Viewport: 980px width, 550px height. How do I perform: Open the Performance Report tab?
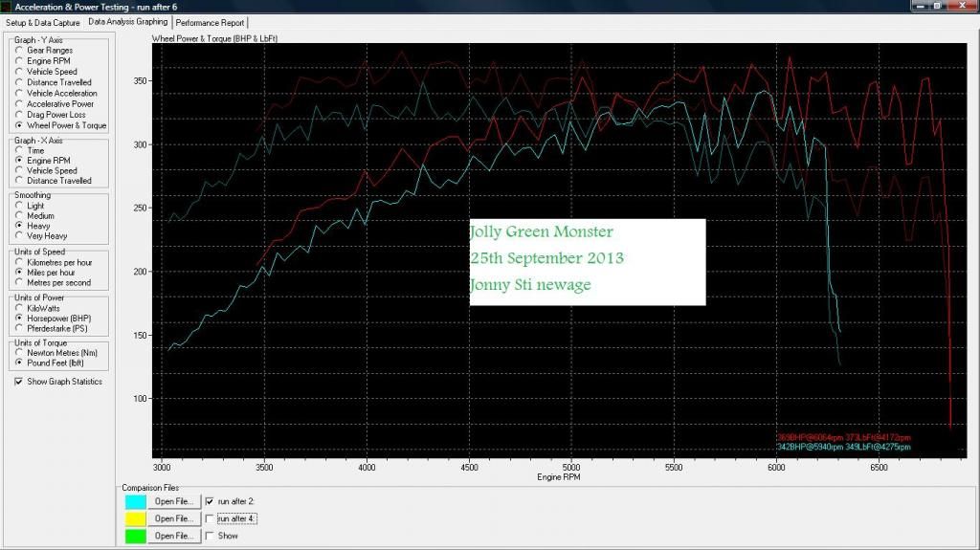click(211, 22)
